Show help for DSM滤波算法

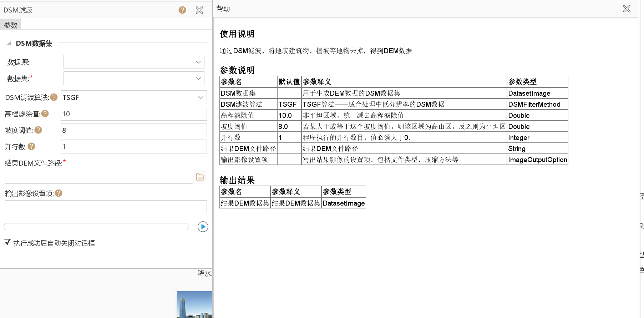pos(54,97)
